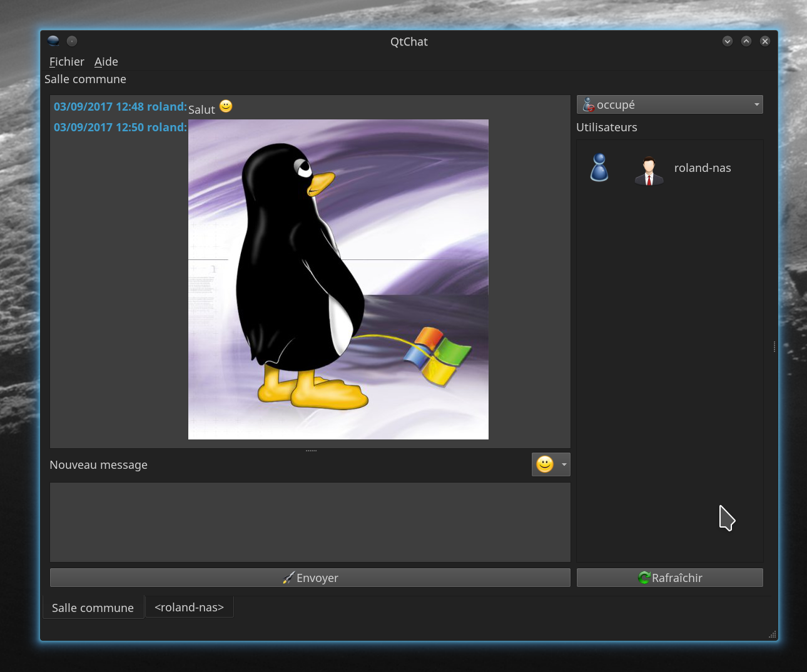
Task: Click the Salle commune heading above the chat
Action: tap(85, 79)
